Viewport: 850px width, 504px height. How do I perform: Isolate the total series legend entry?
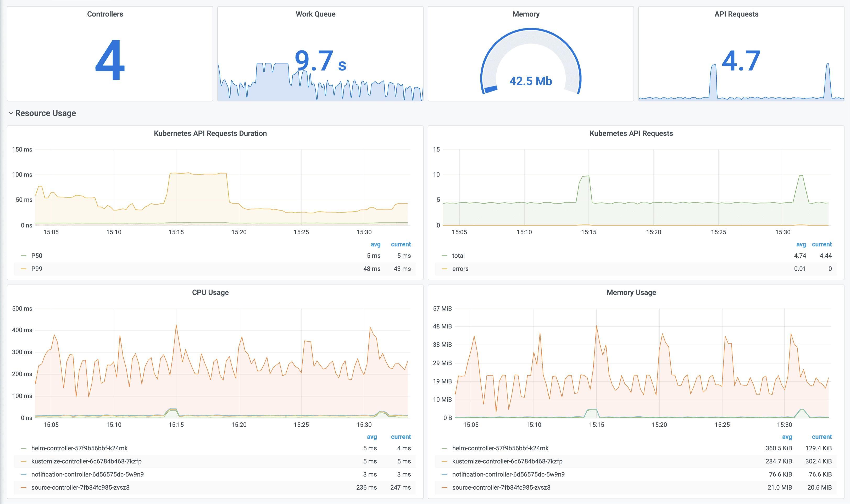coord(458,256)
